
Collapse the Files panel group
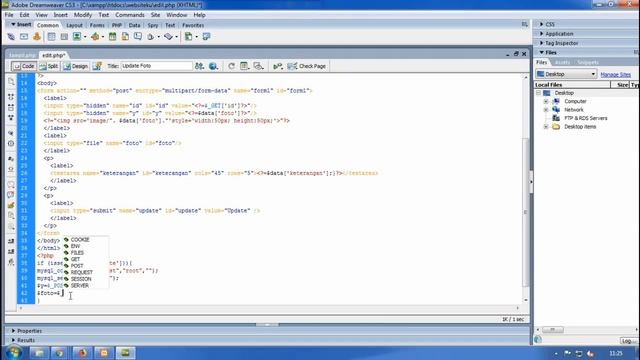[542, 52]
